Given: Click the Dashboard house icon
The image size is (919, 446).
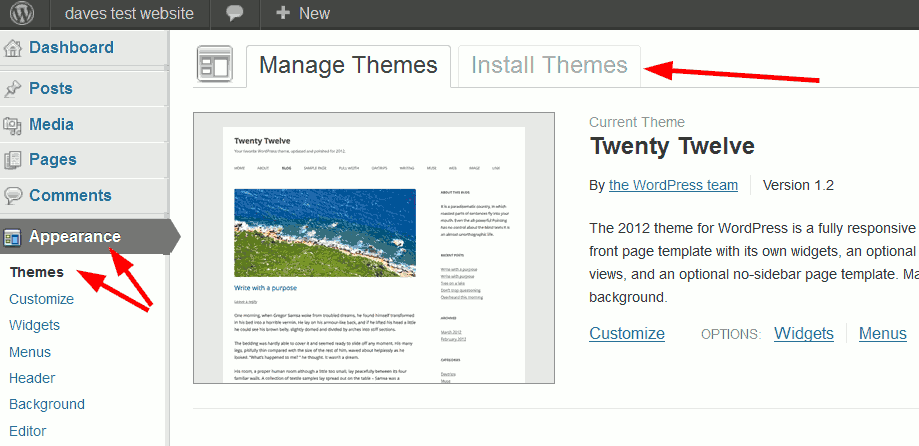Looking at the screenshot, I should point(13,48).
